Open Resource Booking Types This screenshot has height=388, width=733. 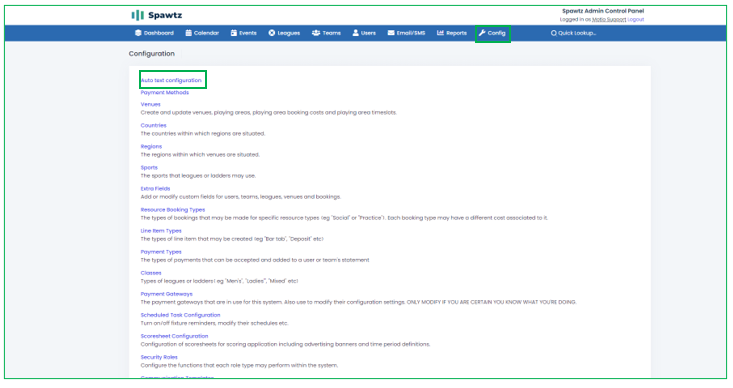[x=172, y=209]
